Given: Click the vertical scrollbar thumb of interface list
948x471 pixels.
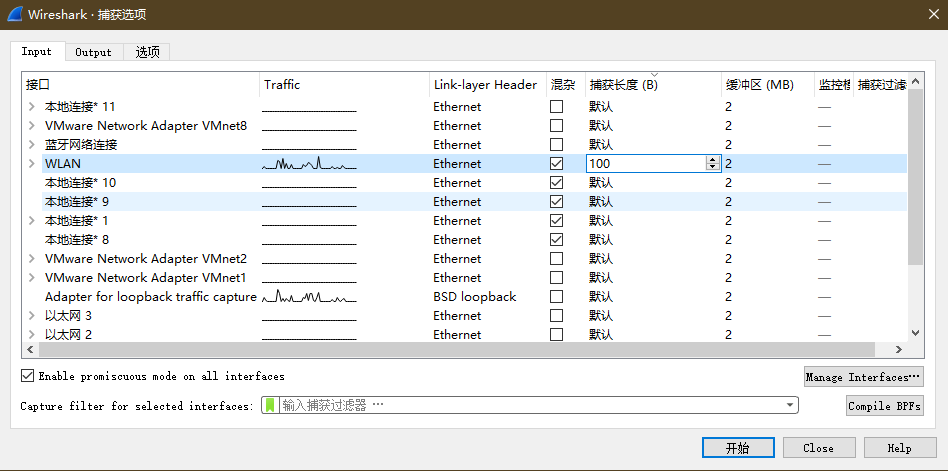Looking at the screenshot, I should coord(915,177).
